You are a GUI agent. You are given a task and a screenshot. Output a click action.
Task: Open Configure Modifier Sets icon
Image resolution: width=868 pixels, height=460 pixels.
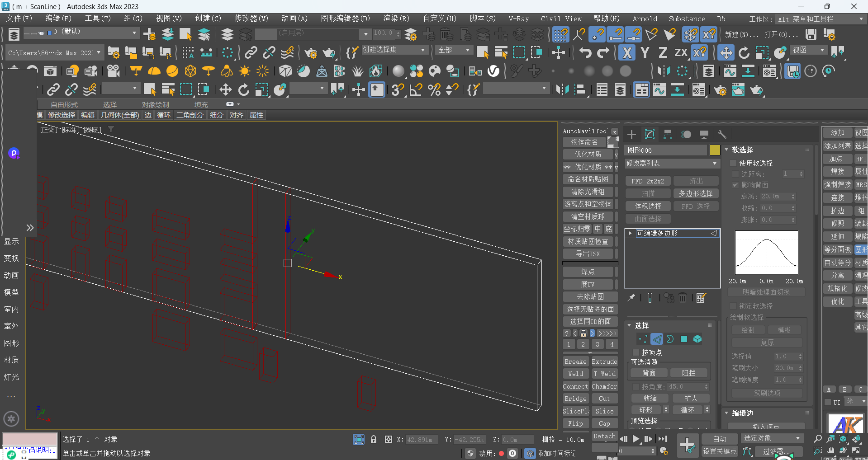(701, 297)
